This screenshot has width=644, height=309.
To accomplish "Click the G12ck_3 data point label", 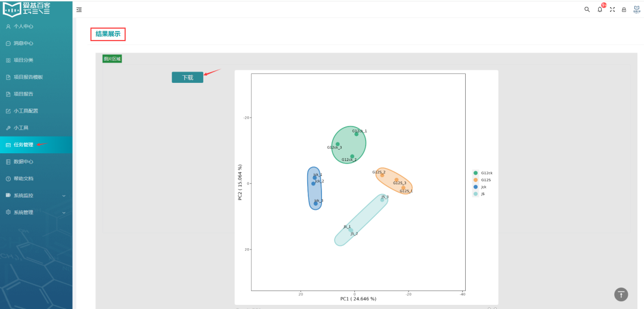I will [x=335, y=147].
